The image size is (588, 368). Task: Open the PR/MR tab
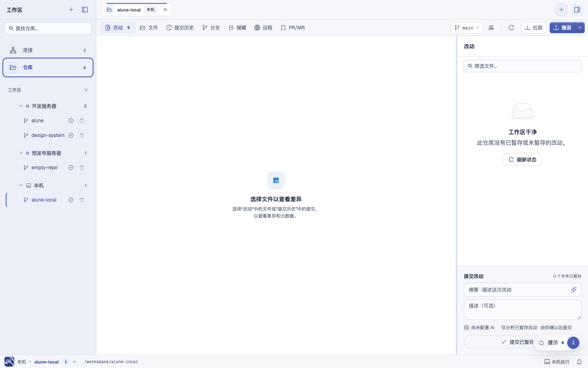pos(293,28)
